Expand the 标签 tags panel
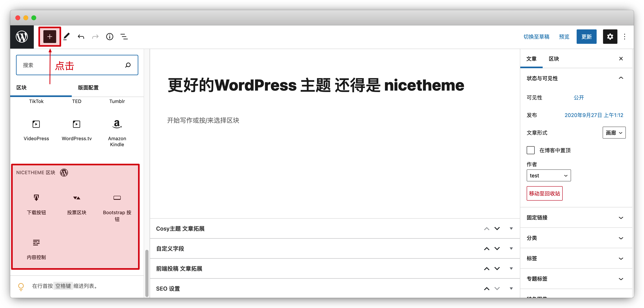This screenshot has width=644, height=308. point(576,258)
